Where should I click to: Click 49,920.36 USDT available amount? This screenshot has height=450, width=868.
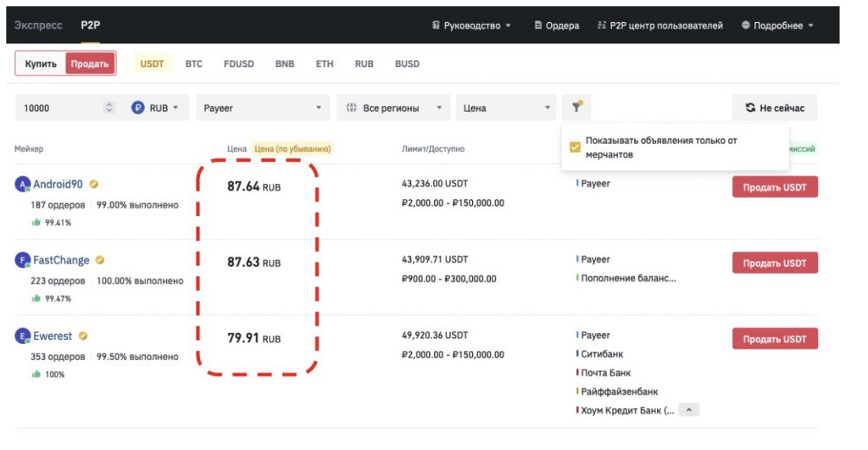tap(435, 335)
